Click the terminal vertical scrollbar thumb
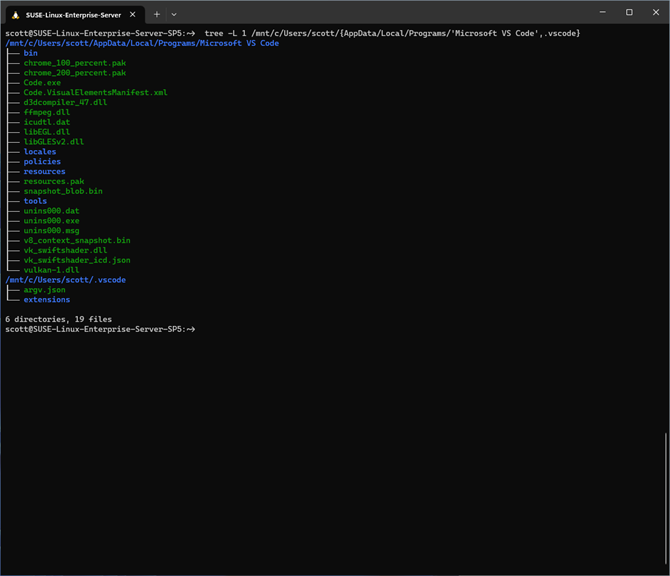This screenshot has height=576, width=670. point(666,498)
